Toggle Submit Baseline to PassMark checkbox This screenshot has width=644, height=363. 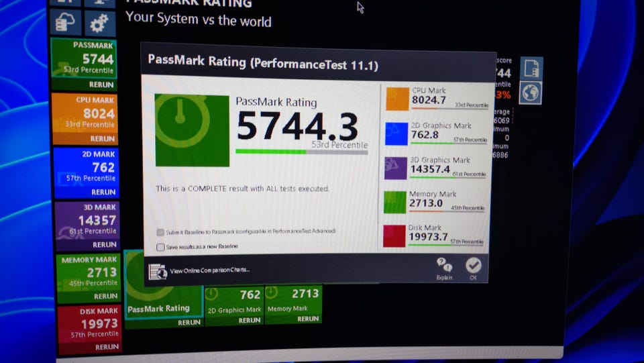point(160,232)
